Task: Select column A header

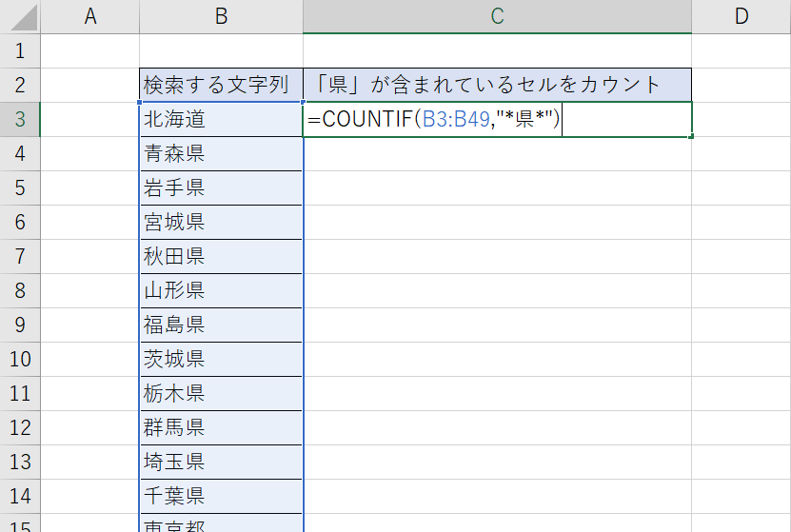Action: [x=89, y=16]
